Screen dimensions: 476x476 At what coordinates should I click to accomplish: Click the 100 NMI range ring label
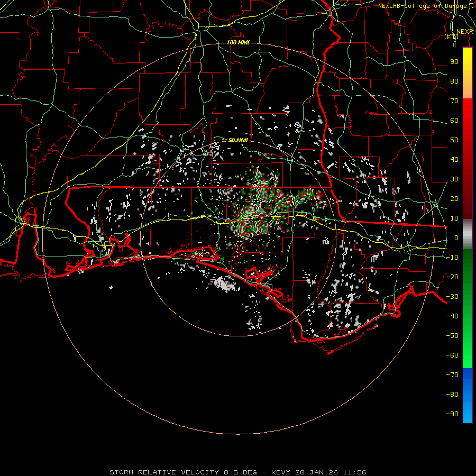238,42
